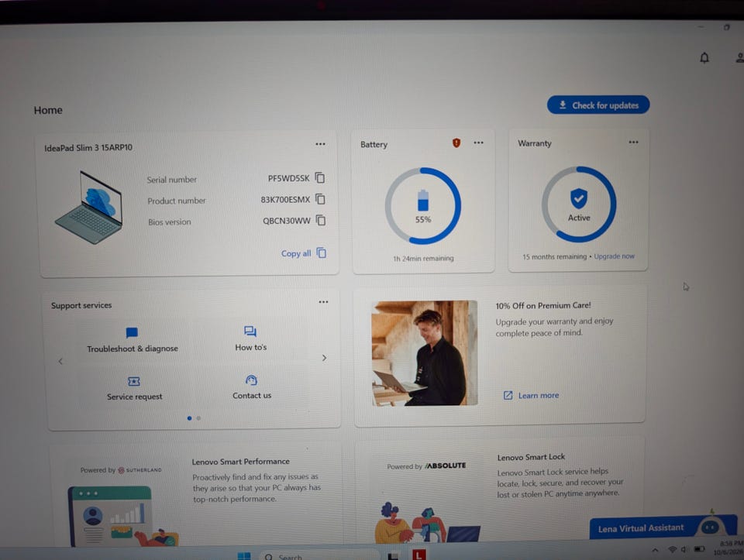Open the red Lenovo app in taskbar
744x560 pixels.
click(419, 555)
